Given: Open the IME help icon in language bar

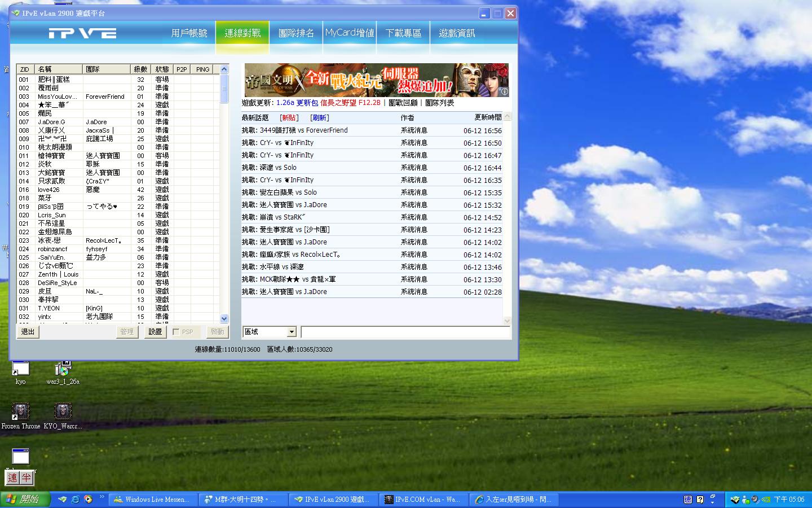Looking at the screenshot, I should point(700,500).
